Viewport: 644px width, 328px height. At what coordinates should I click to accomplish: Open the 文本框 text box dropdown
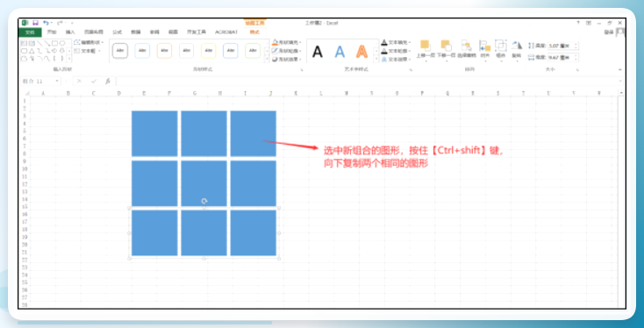tap(88, 51)
